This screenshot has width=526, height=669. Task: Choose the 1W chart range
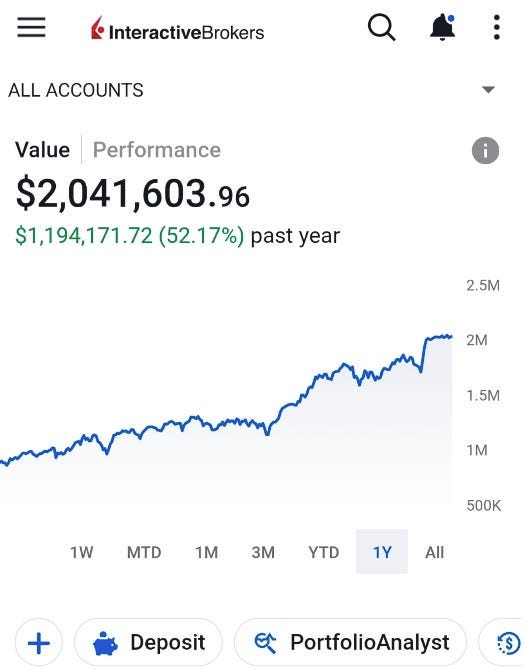coord(81,552)
